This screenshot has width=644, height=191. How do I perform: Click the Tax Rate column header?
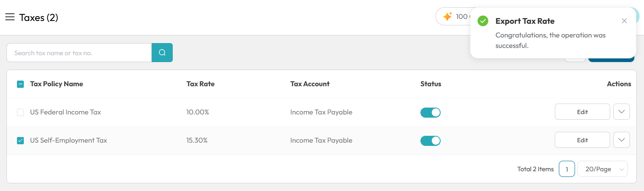click(x=201, y=84)
